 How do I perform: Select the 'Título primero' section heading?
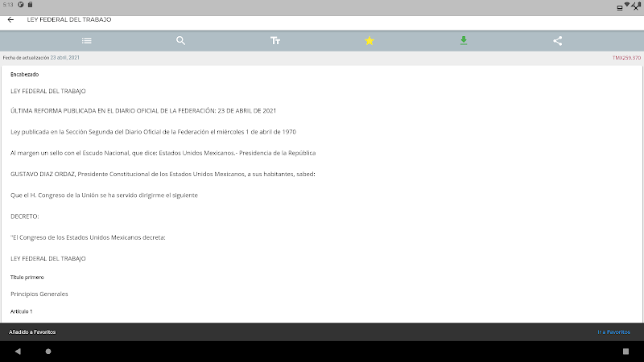[x=27, y=277]
